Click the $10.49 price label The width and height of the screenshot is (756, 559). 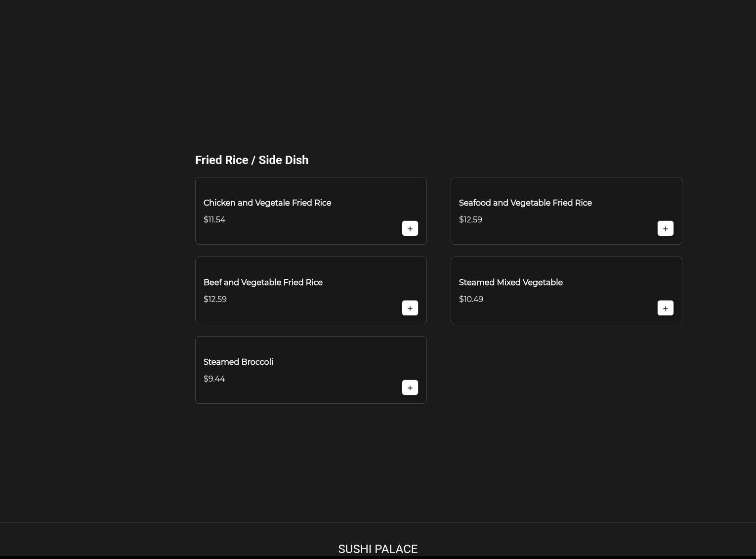click(471, 299)
